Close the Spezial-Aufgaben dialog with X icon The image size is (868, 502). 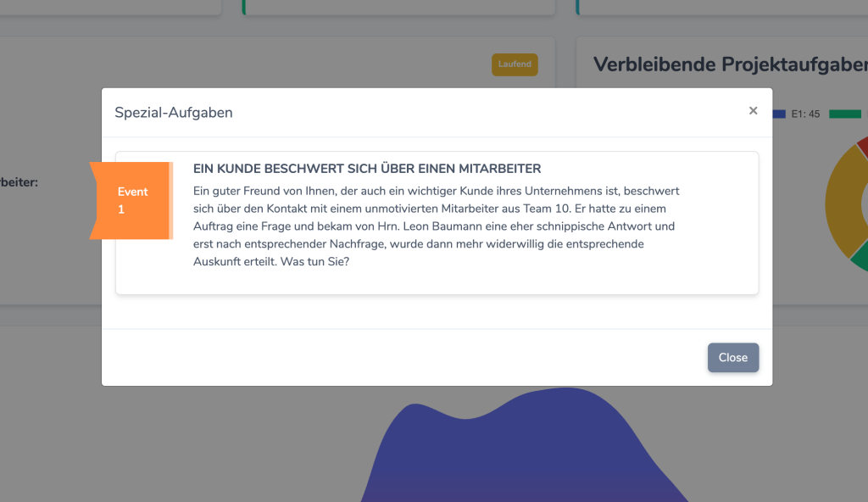coord(753,111)
